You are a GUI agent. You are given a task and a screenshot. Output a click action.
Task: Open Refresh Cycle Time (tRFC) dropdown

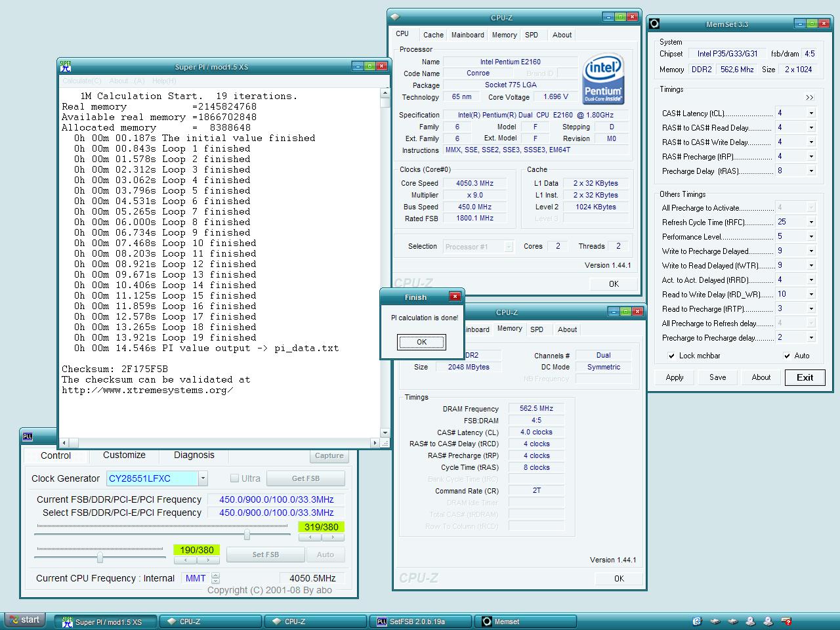click(x=811, y=222)
